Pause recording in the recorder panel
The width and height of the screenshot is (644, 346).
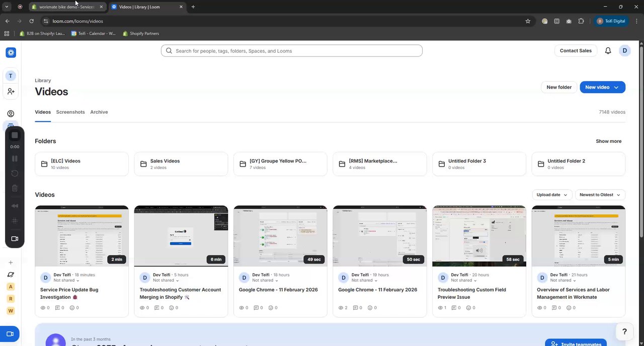(15, 158)
